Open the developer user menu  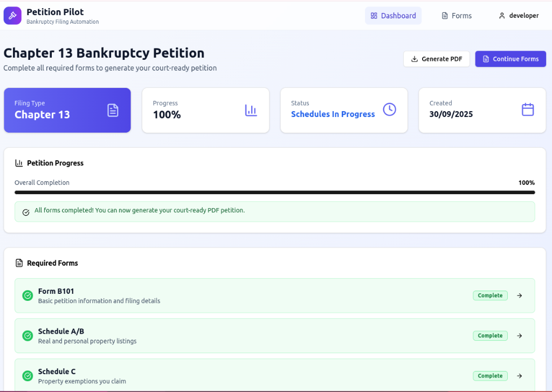point(519,16)
